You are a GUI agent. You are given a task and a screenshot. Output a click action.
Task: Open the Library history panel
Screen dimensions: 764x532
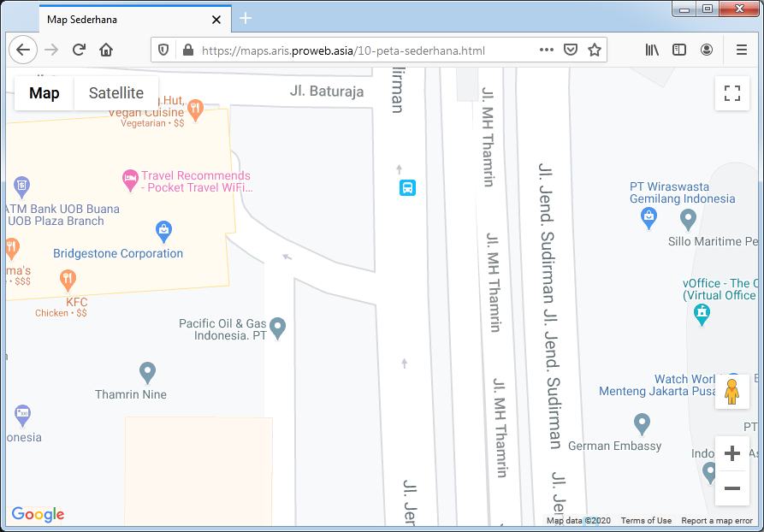pyautogui.click(x=652, y=50)
